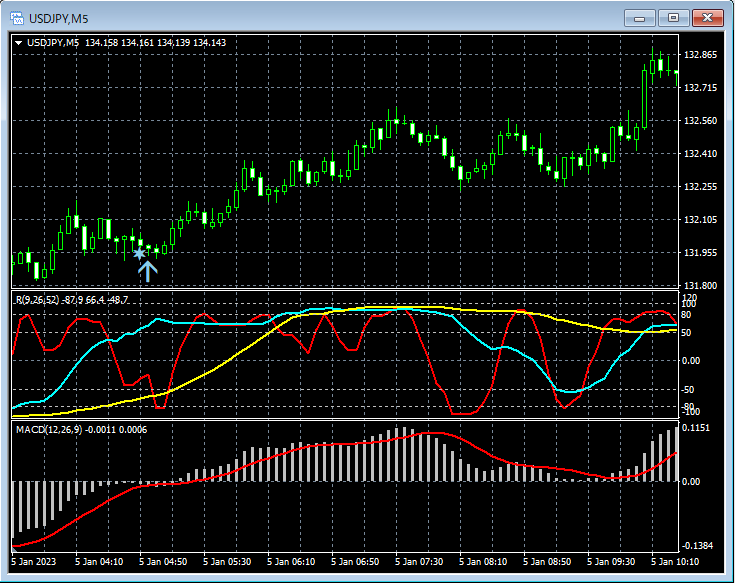Select the R(9,26,52) indicator label
Screen dimensions: 736x583
36,299
